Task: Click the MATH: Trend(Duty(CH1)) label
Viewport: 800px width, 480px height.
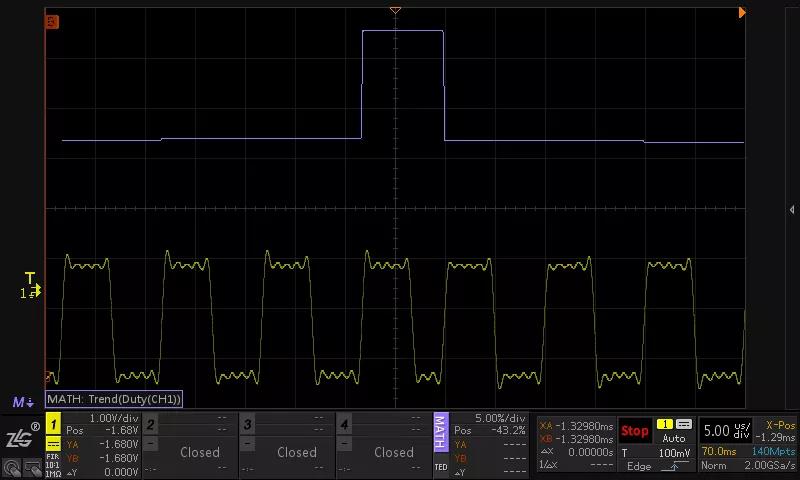Action: tap(113, 399)
